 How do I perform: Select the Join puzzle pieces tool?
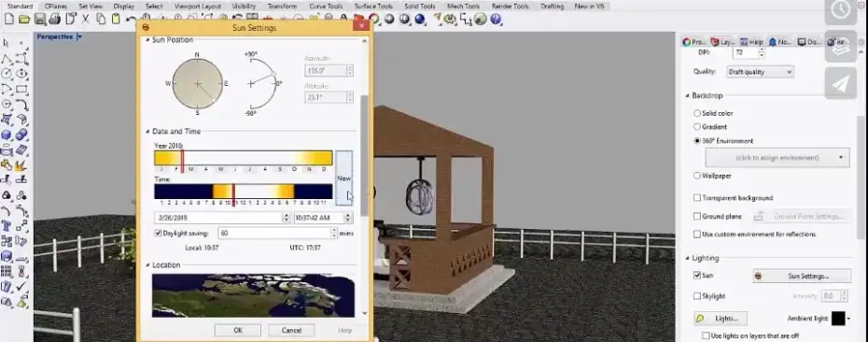(7, 164)
